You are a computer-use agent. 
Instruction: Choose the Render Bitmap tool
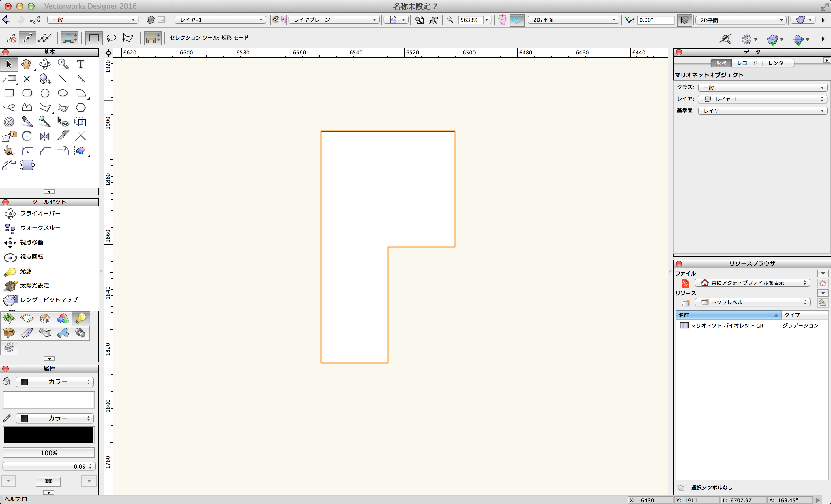point(40,300)
